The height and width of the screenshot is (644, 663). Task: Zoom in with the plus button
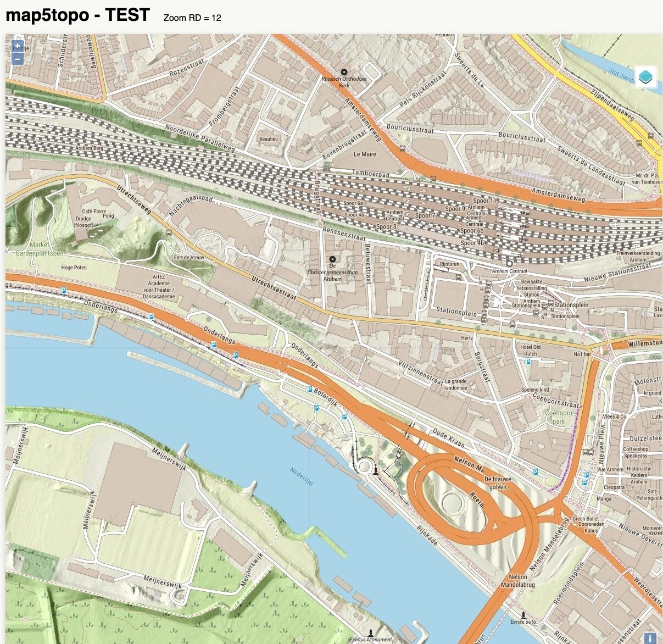18,46
